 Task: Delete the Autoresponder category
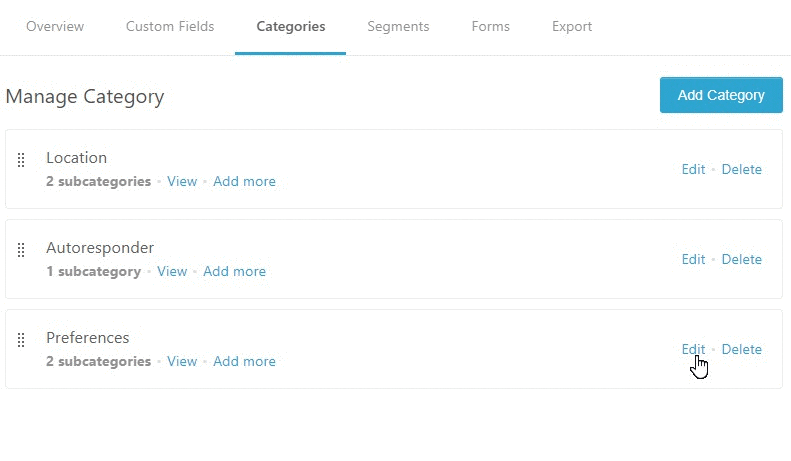click(741, 260)
